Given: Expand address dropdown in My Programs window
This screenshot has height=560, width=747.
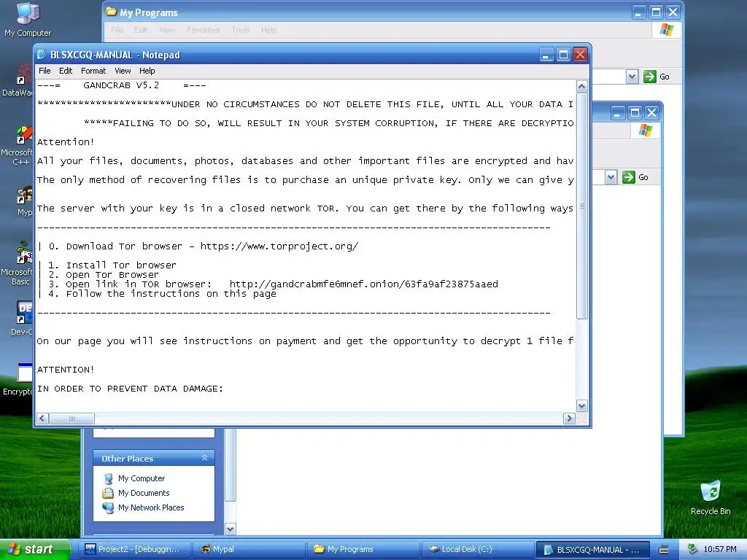Looking at the screenshot, I should click(x=632, y=76).
